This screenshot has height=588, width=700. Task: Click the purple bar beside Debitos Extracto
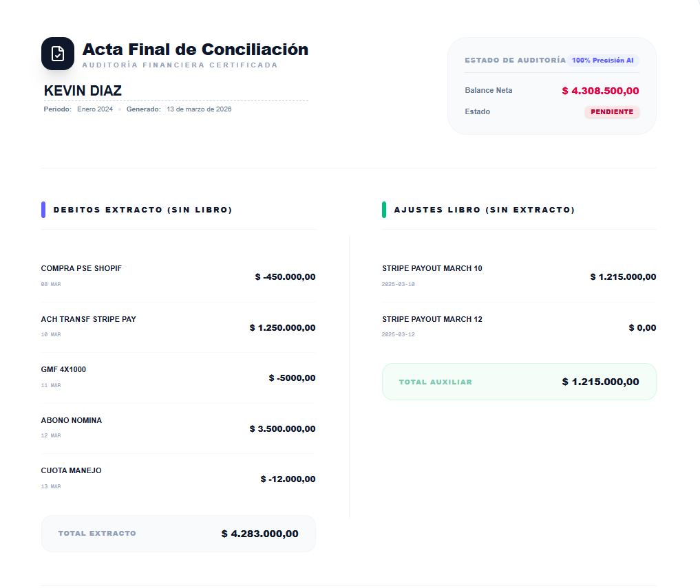click(x=43, y=210)
